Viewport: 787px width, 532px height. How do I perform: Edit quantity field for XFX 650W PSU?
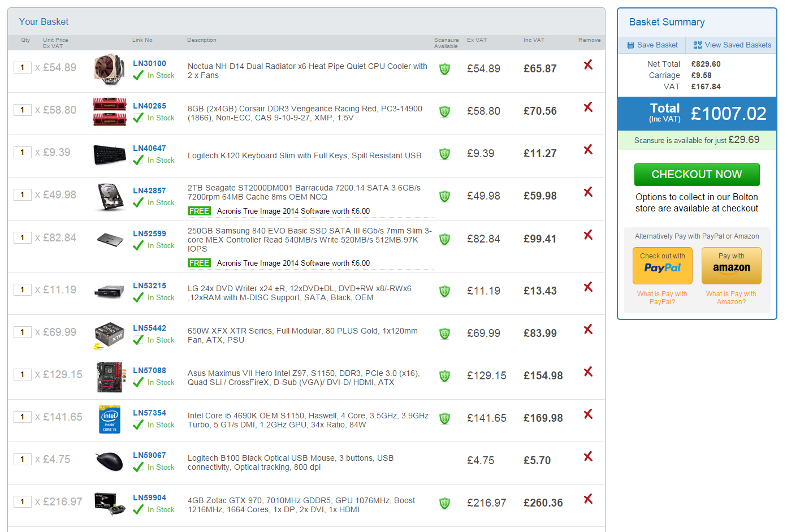[23, 332]
